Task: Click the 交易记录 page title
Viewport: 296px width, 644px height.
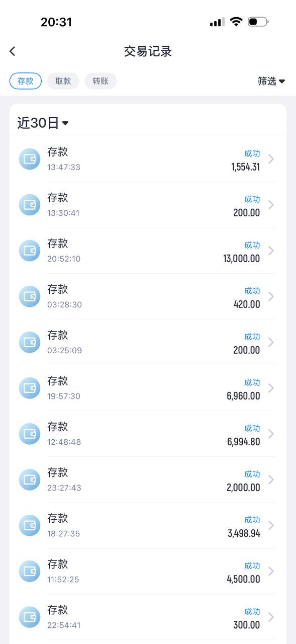Action: (148, 51)
